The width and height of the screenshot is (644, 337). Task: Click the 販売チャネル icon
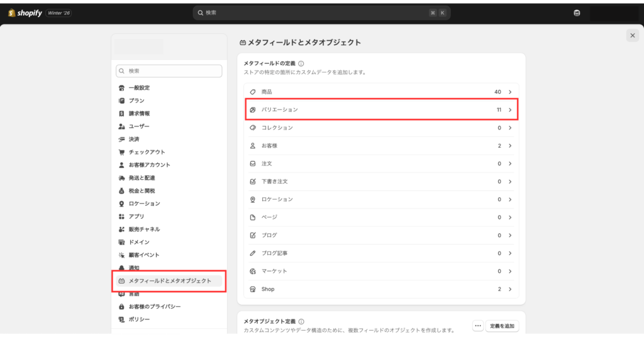(121, 229)
